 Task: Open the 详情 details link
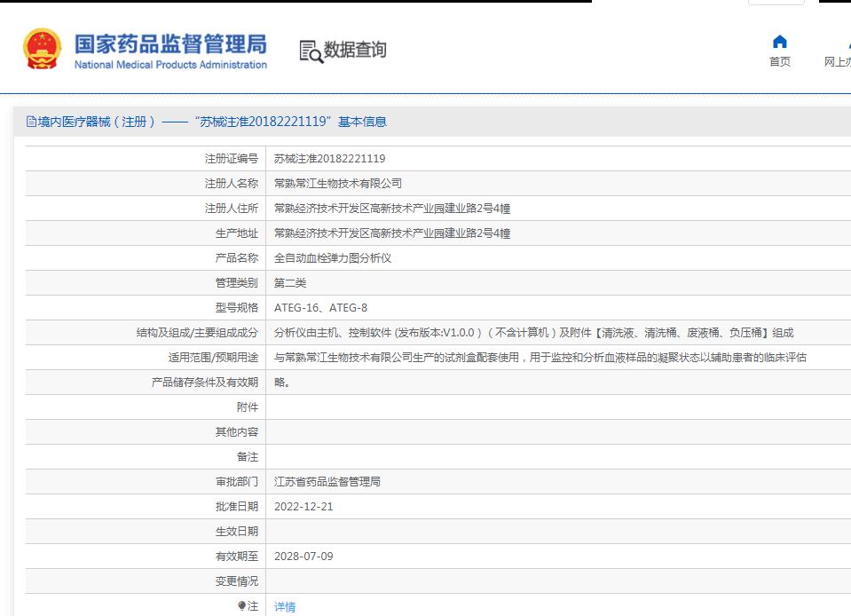(x=285, y=607)
